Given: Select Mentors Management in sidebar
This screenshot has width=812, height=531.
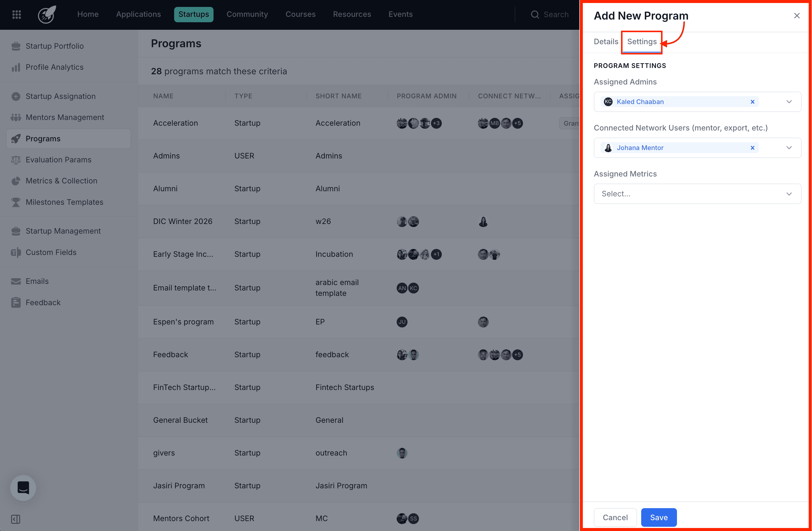Looking at the screenshot, I should pos(65,117).
